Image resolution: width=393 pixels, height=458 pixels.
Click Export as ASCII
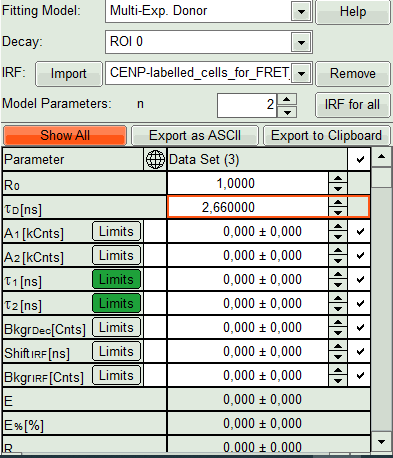coord(195,135)
